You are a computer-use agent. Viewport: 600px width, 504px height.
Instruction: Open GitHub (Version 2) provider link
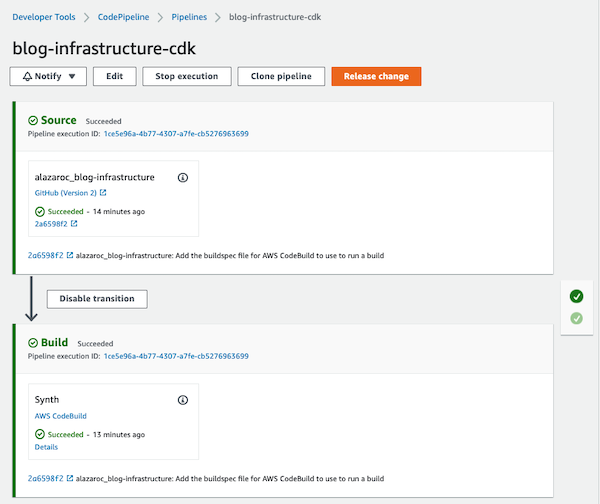[x=65, y=193]
